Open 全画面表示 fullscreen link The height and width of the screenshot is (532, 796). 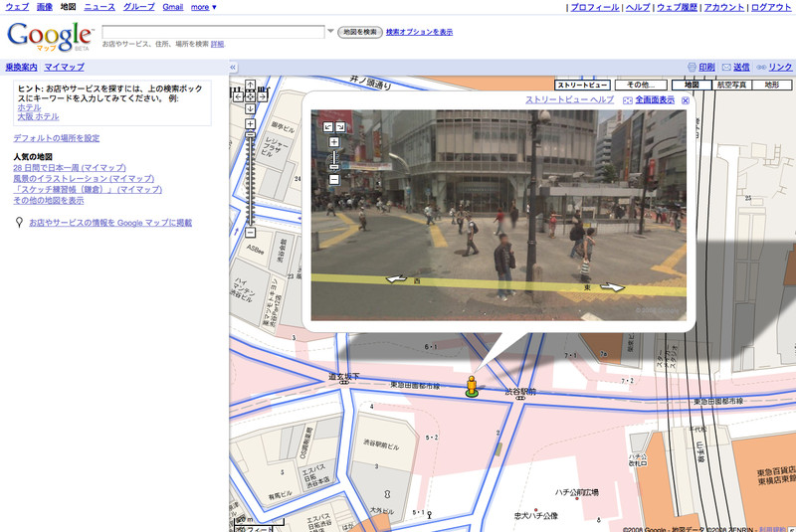[x=655, y=99]
